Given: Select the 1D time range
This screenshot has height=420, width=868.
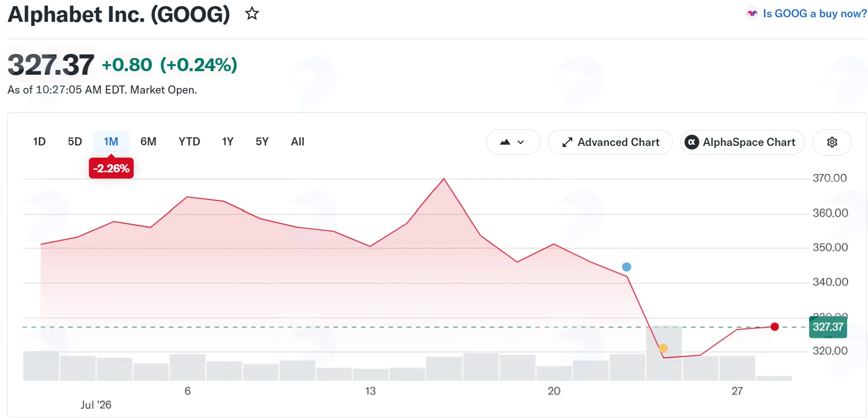Looking at the screenshot, I should pos(39,142).
